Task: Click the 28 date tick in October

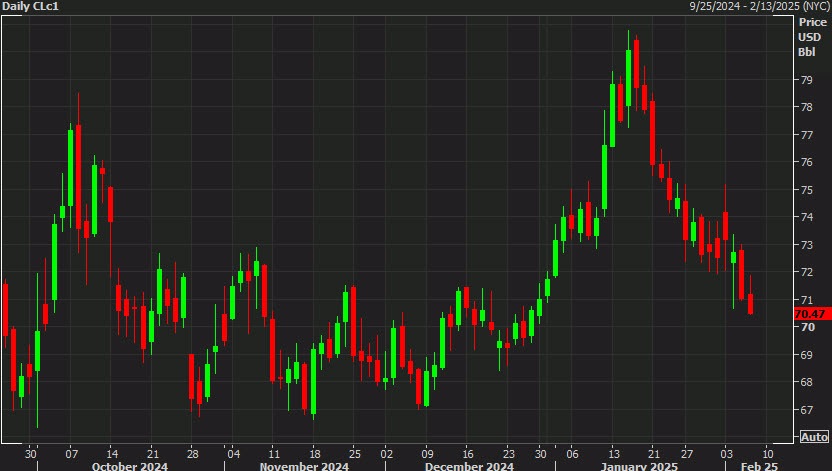Action: tap(193, 454)
